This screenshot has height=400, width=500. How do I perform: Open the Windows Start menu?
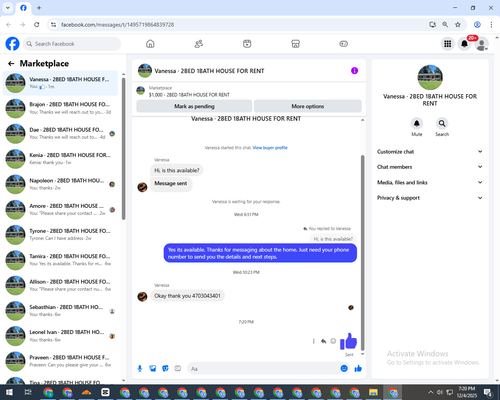coord(9,392)
